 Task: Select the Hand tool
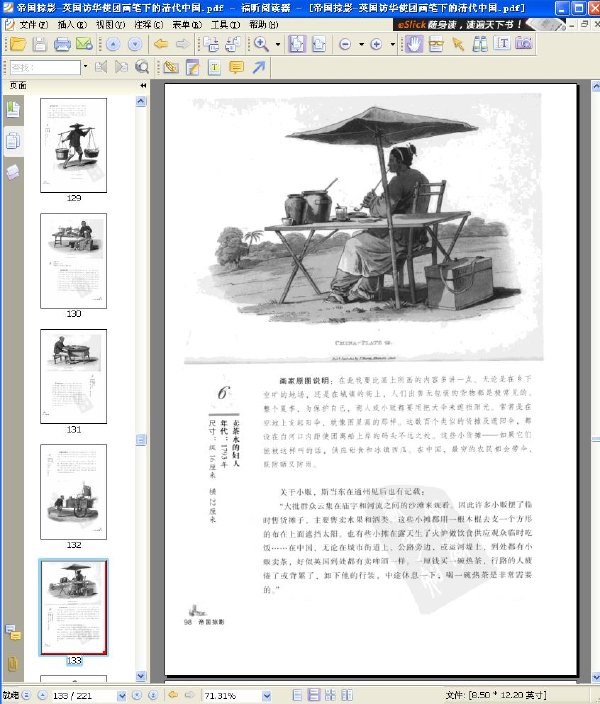click(414, 44)
